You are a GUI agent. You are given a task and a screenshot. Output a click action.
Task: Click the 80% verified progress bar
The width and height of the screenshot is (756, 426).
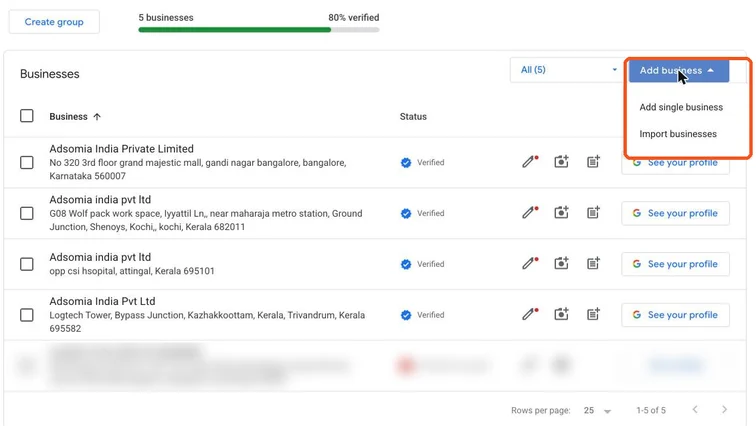(258, 30)
